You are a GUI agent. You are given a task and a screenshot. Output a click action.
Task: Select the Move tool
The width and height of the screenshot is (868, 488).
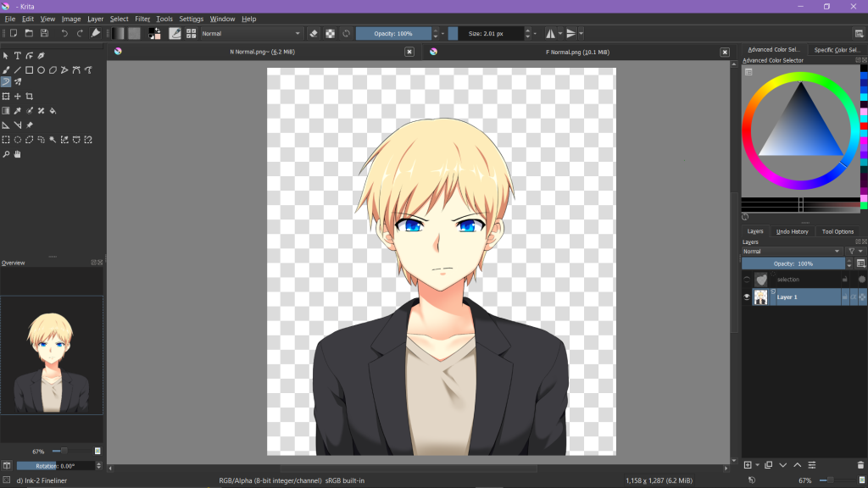[x=17, y=97]
